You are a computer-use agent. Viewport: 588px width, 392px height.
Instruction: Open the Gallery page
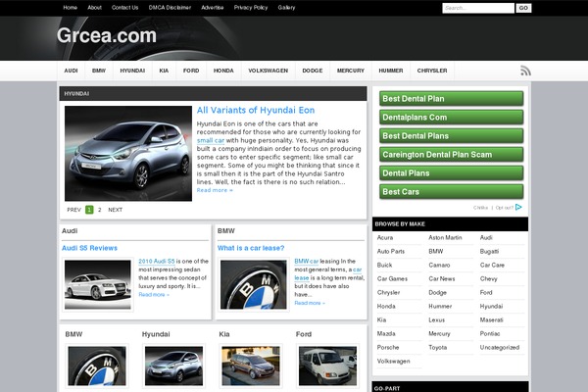coord(286,8)
